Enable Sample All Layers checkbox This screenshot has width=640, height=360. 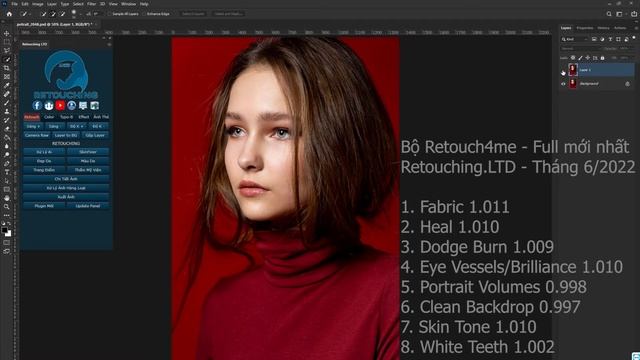pyautogui.click(x=109, y=14)
